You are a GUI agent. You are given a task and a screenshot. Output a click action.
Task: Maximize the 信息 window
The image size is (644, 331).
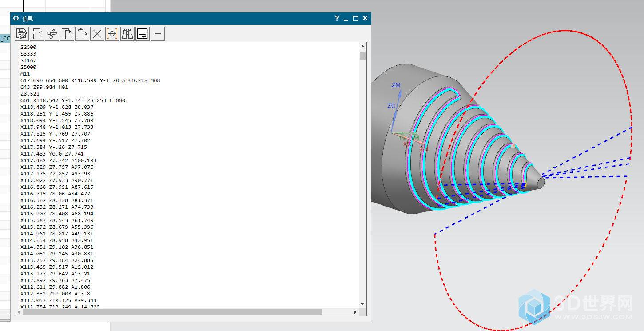(356, 18)
